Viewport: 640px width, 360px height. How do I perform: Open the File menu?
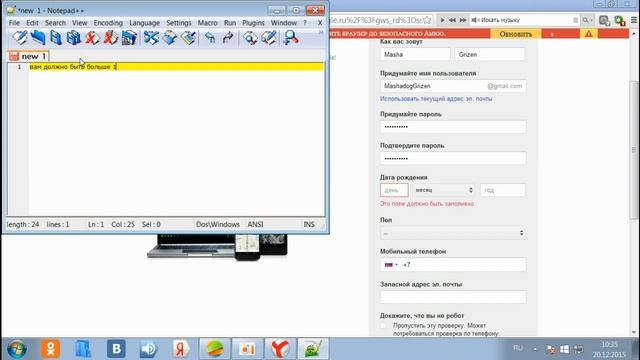tap(14, 23)
